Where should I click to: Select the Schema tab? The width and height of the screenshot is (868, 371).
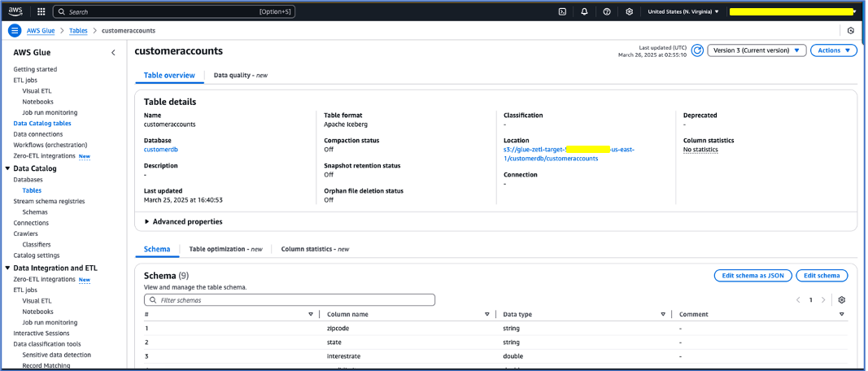click(157, 249)
